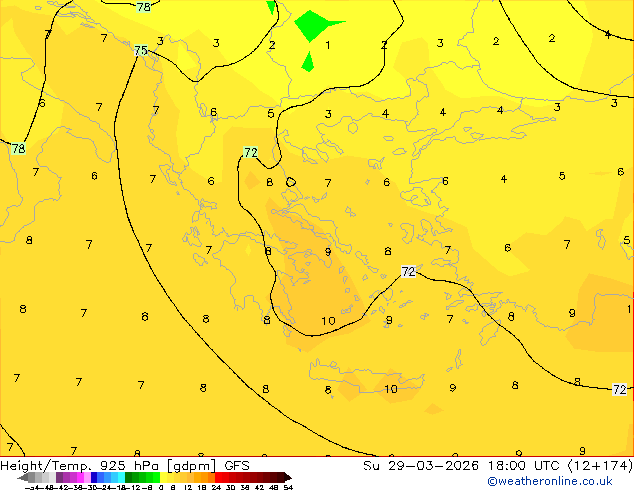Select the cyan legend swatch

[121, 477]
